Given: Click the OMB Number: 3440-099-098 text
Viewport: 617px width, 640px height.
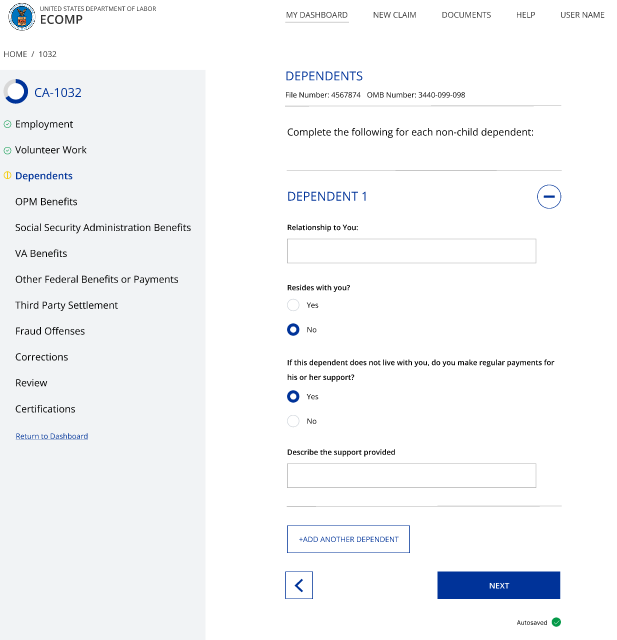Looking at the screenshot, I should tap(416, 95).
